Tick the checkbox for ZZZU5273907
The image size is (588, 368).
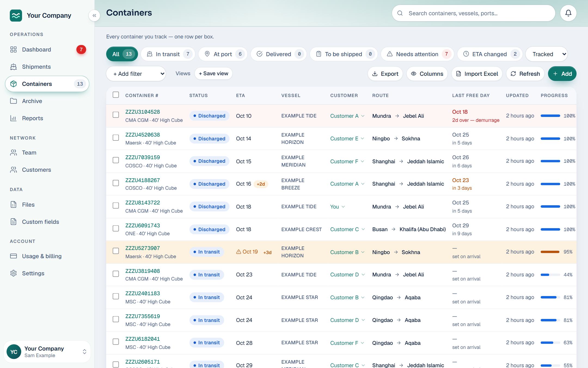tap(116, 251)
